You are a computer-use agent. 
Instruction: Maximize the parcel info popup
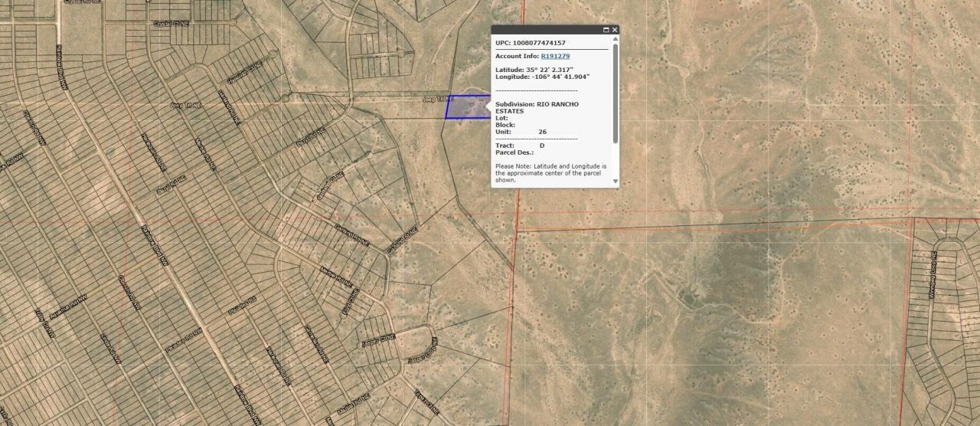click(x=606, y=30)
